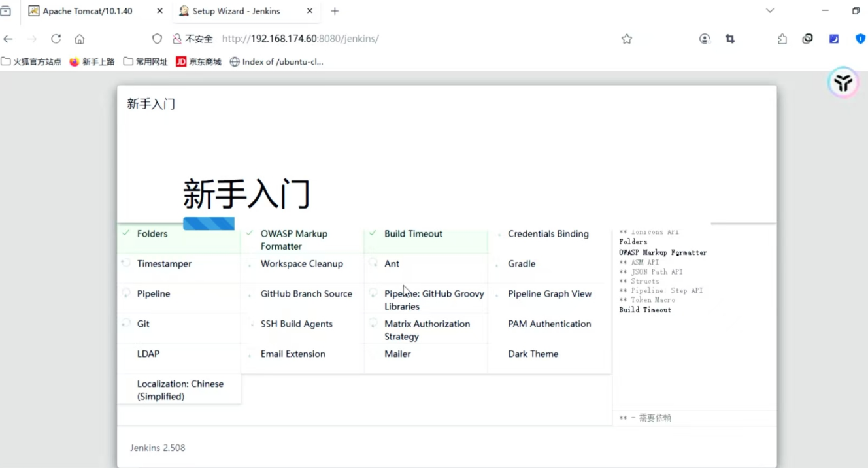
Task: Open the 常用网址 bookmark folder
Action: pyautogui.click(x=146, y=62)
